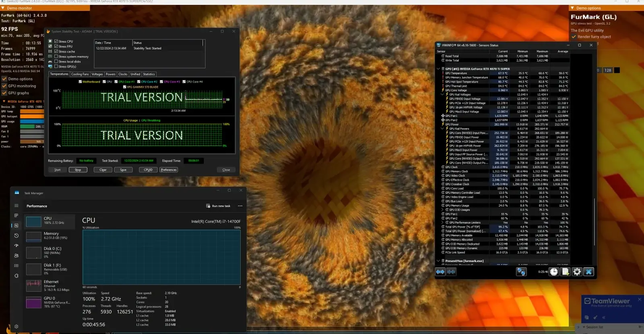Expand GPU D3D Usages row
Screen dimensions: 644x334
[442, 210]
